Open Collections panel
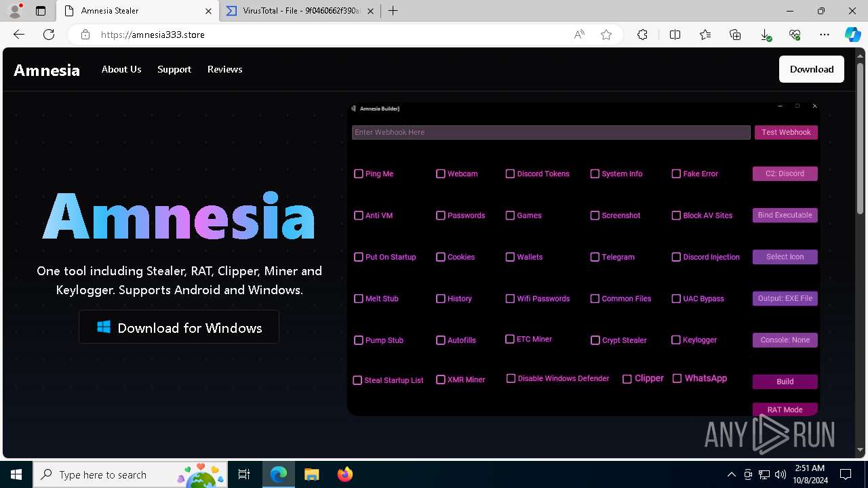This screenshot has width=868, height=488. click(x=735, y=35)
